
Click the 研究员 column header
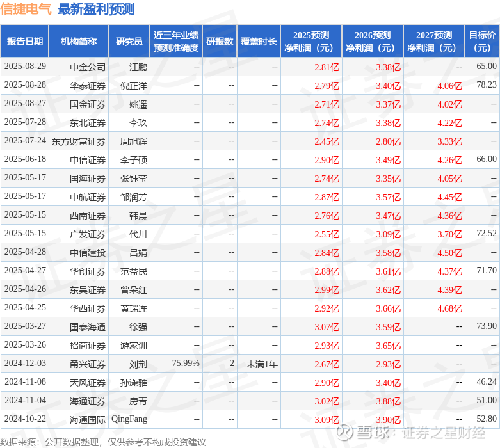click(x=129, y=42)
